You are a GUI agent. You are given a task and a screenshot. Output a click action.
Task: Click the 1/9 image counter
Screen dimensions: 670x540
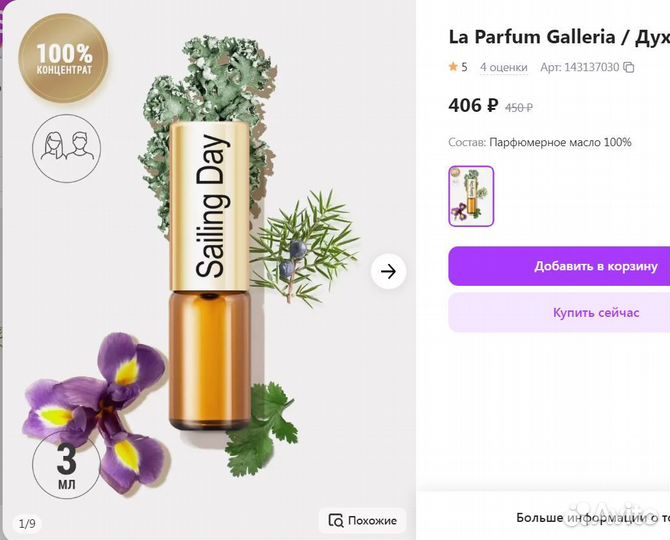point(27,523)
